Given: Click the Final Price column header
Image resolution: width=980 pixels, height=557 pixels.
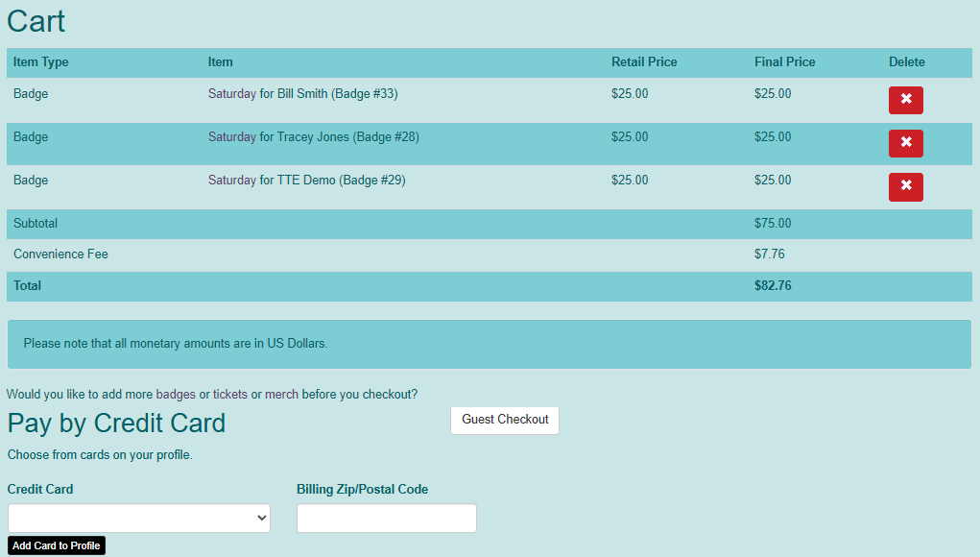Looking at the screenshot, I should [x=784, y=61].
